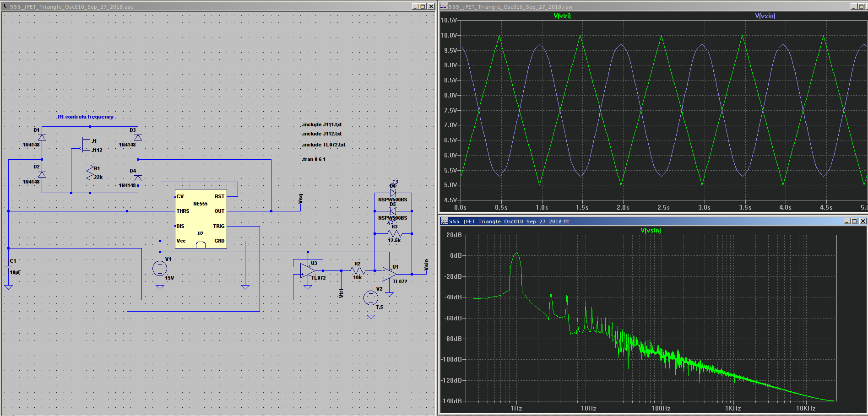Click the R1 22k resistor symbol
868x416 pixels.
coord(90,173)
